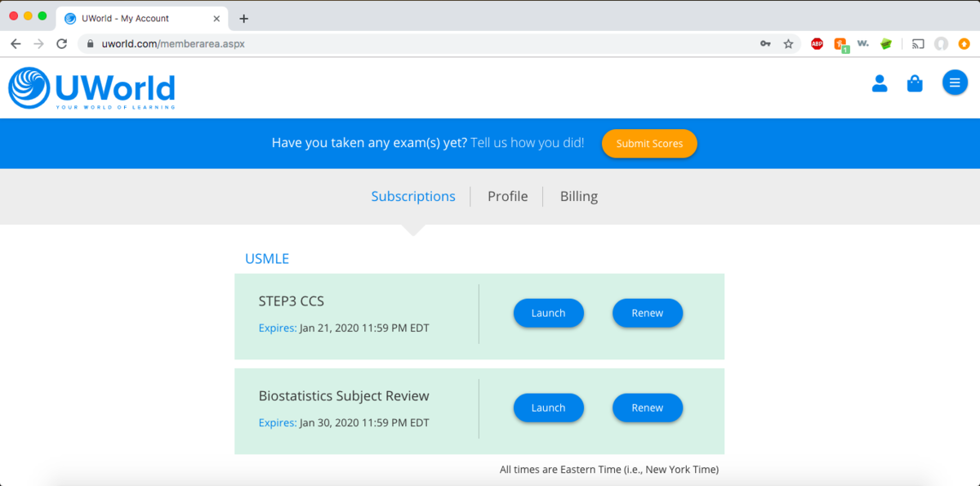Open the green Evernote-style extension icon
Viewport: 980px width, 486px height.
click(x=885, y=44)
